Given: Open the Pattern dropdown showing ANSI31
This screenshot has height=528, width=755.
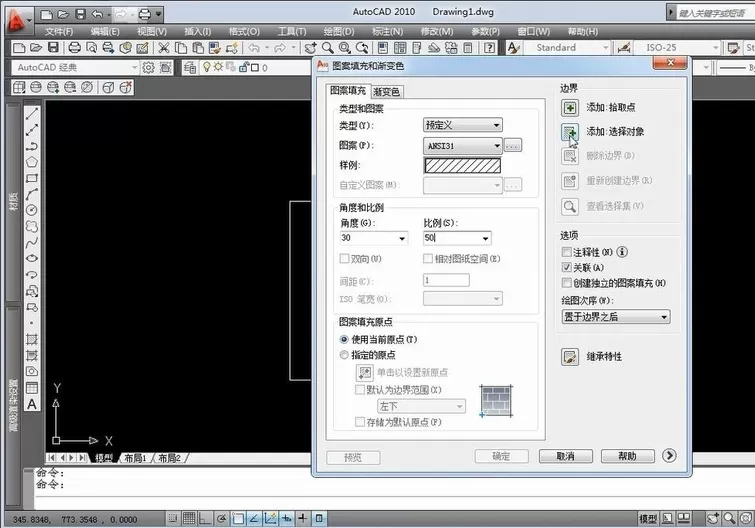Looking at the screenshot, I should [x=463, y=146].
